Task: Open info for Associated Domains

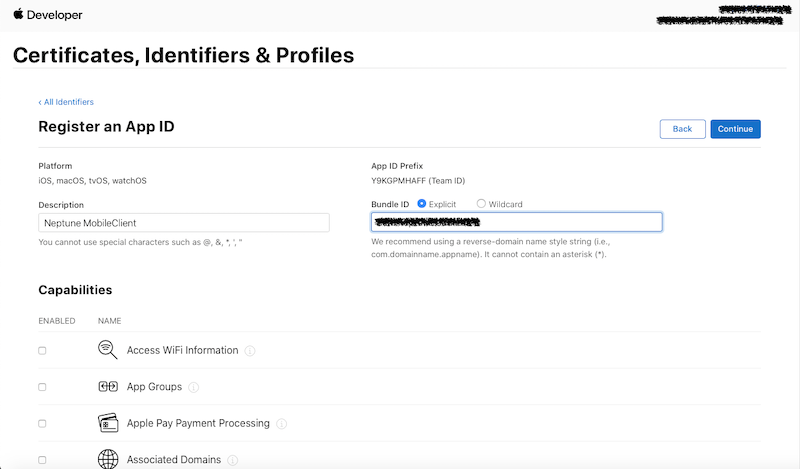Action: 232,460
